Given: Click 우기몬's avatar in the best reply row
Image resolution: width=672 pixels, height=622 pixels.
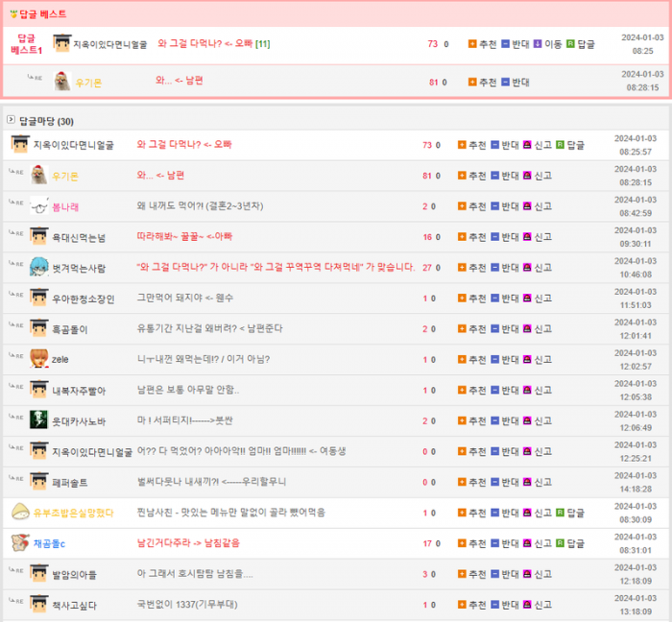Looking at the screenshot, I should coord(61,83).
